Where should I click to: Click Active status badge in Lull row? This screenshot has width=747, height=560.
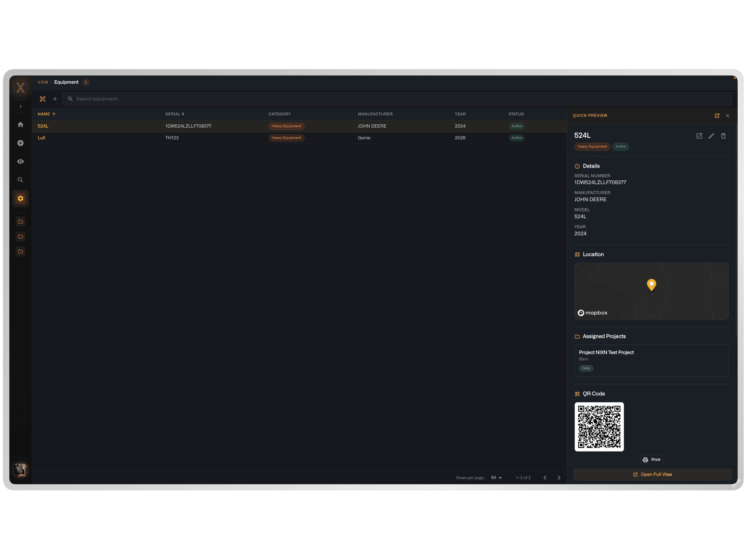pyautogui.click(x=516, y=138)
